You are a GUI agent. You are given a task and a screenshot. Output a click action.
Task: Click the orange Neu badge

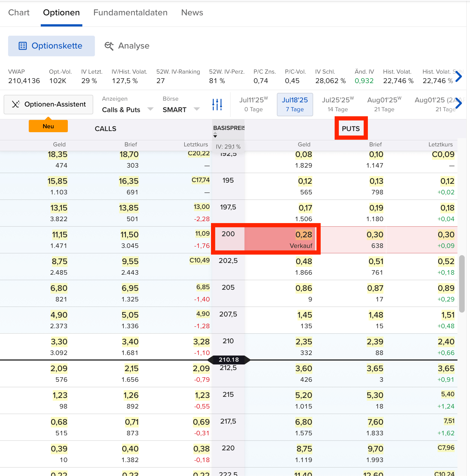coord(48,126)
